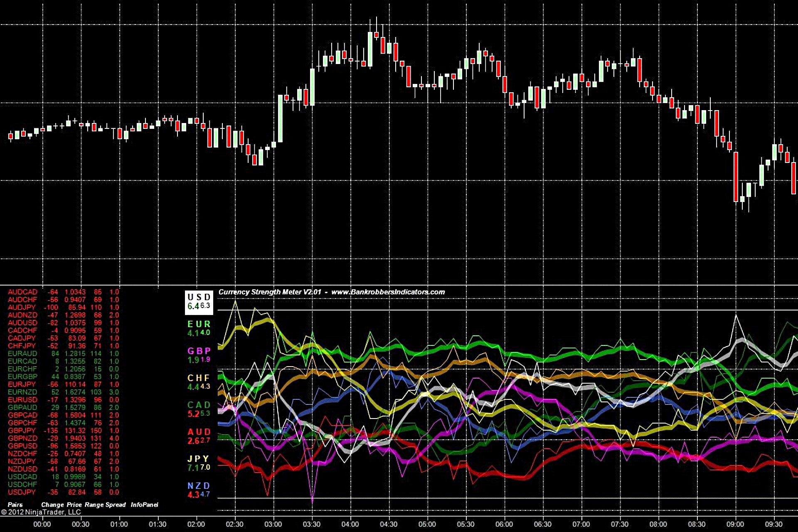Click the EURAUD change value 84

(x=55, y=354)
